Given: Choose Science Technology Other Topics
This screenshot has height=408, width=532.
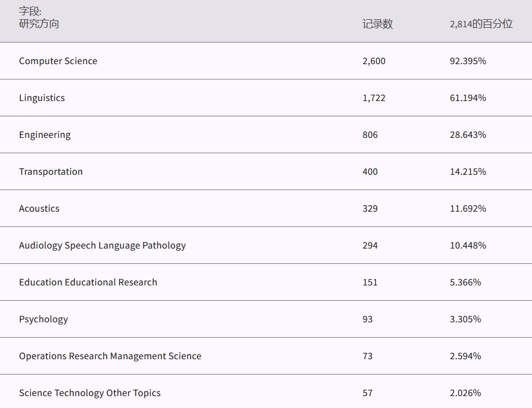Looking at the screenshot, I should [x=90, y=393].
